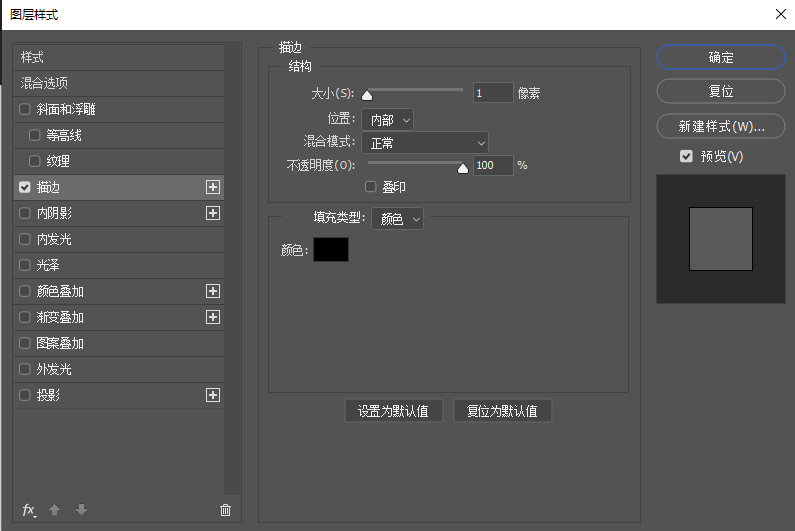Click plus icon next to 描边

pyautogui.click(x=213, y=187)
